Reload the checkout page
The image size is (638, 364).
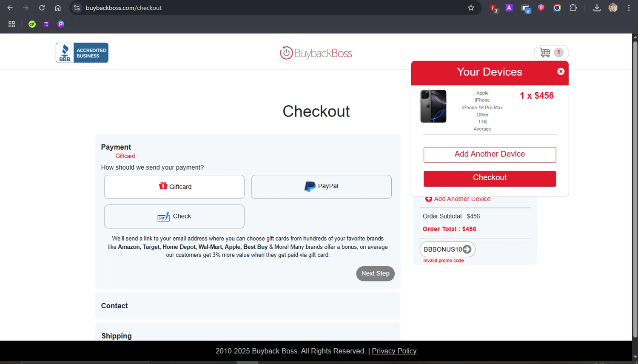pos(42,8)
